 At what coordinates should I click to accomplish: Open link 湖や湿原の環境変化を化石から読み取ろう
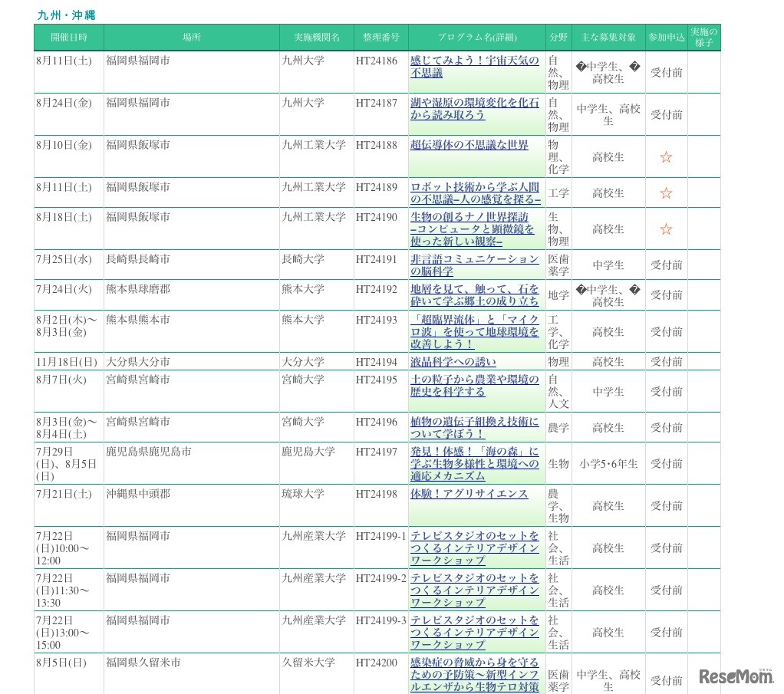coord(474,108)
